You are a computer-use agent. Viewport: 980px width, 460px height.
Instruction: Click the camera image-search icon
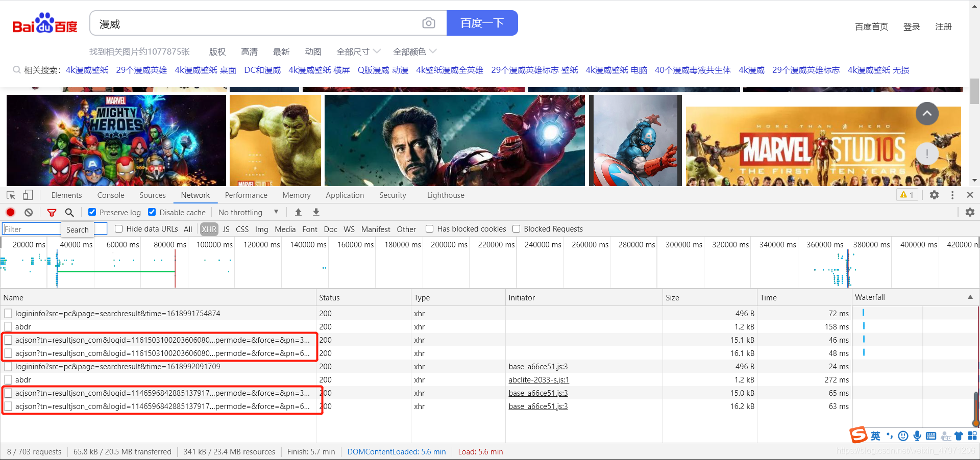[429, 23]
